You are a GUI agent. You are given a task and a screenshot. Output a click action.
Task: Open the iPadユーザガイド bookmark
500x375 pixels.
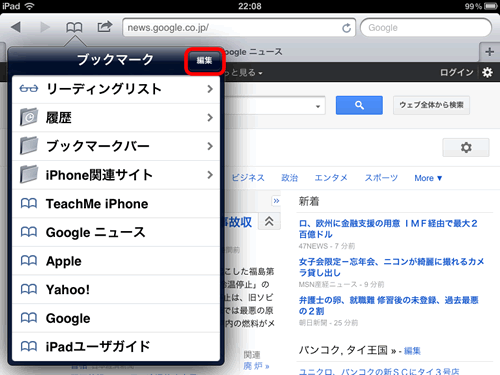116,347
